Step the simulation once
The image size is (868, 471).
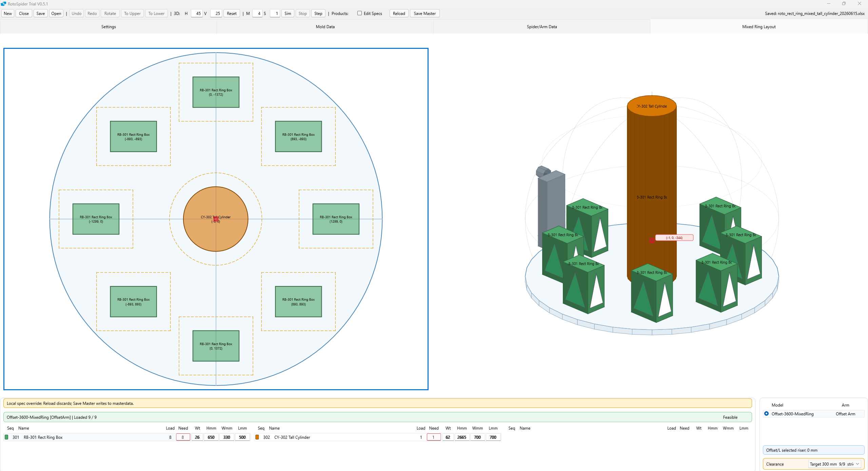[x=318, y=14]
